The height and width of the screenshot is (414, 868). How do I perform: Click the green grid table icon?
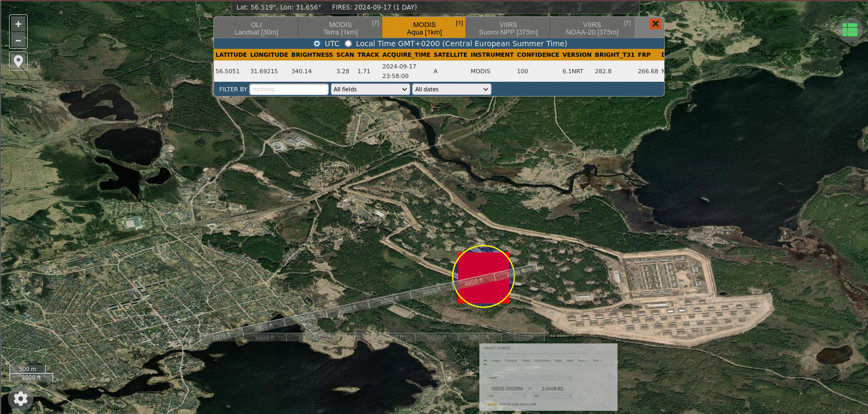coord(850,30)
